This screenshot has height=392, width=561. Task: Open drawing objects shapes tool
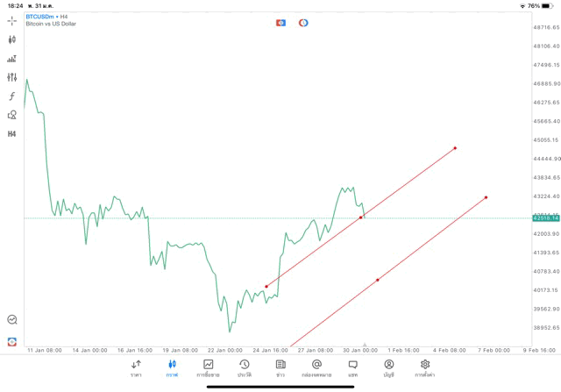point(12,115)
